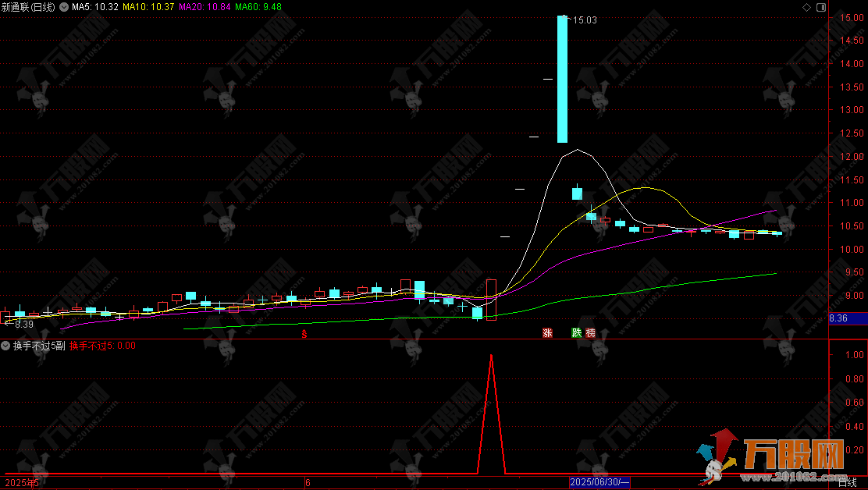
Task: Click the red 涨 marker badge
Action: point(547,332)
